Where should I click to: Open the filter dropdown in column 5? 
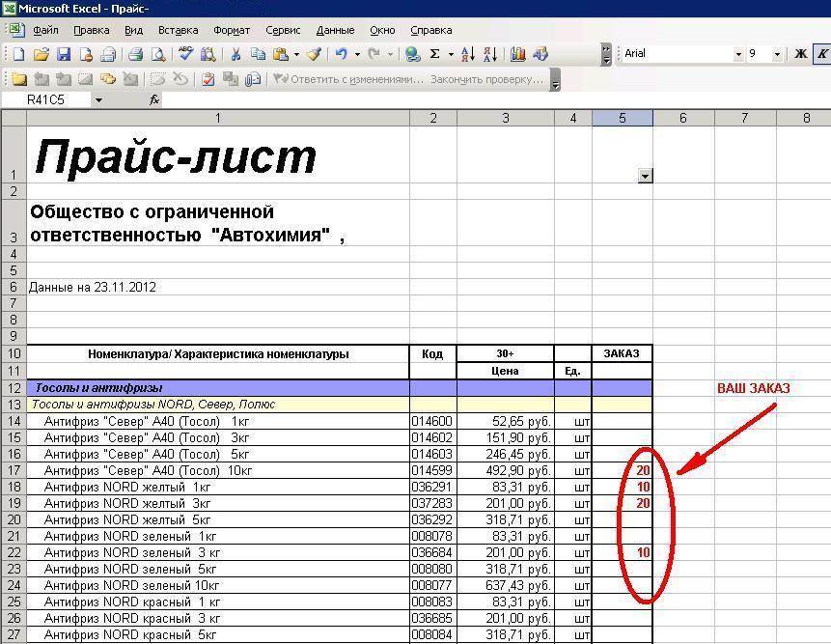click(x=645, y=176)
